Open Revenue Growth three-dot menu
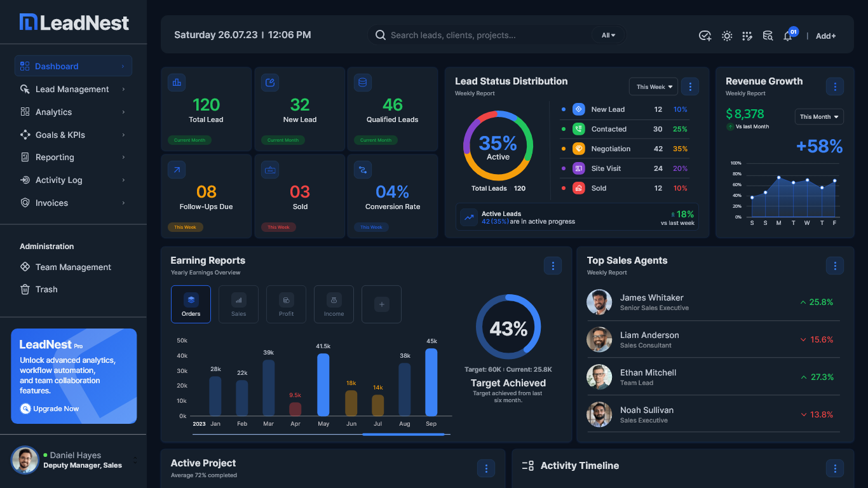Viewport: 868px width, 488px height. [x=835, y=86]
